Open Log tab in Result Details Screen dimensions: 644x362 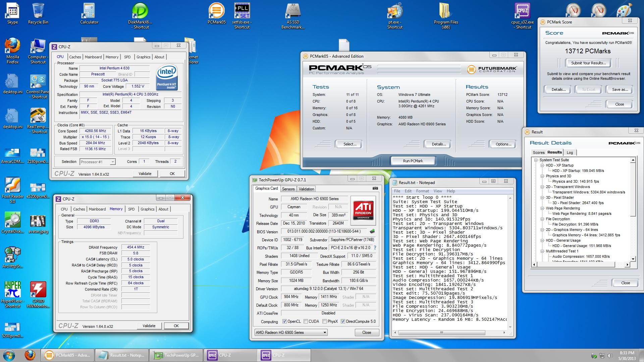tap(570, 153)
